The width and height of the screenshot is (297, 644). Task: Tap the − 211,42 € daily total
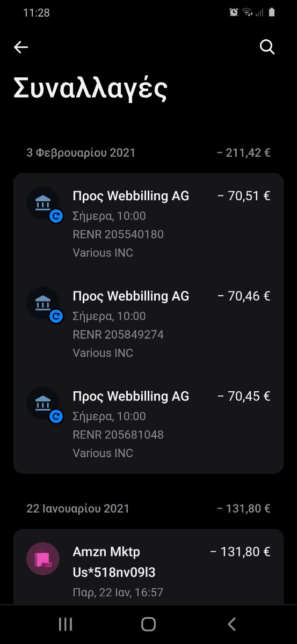coord(244,153)
